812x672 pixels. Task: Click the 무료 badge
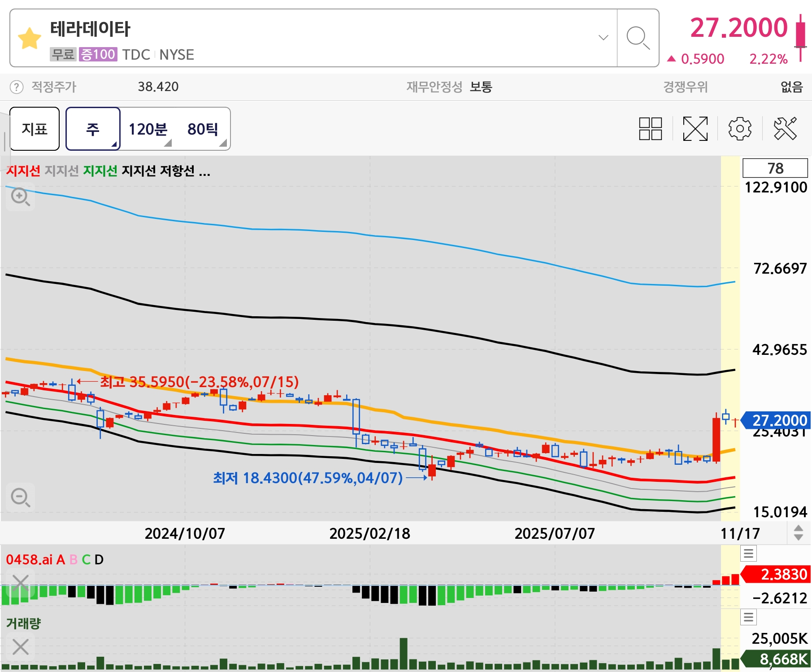point(63,54)
